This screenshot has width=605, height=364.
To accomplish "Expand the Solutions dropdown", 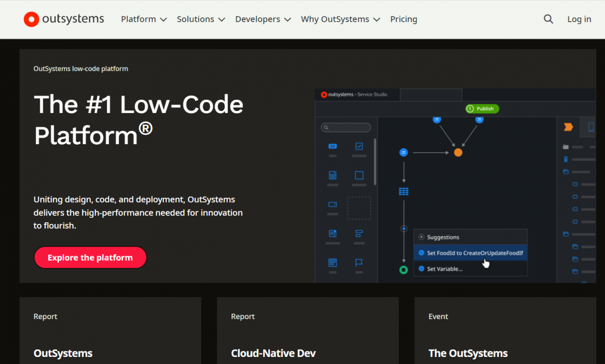I will (x=200, y=19).
